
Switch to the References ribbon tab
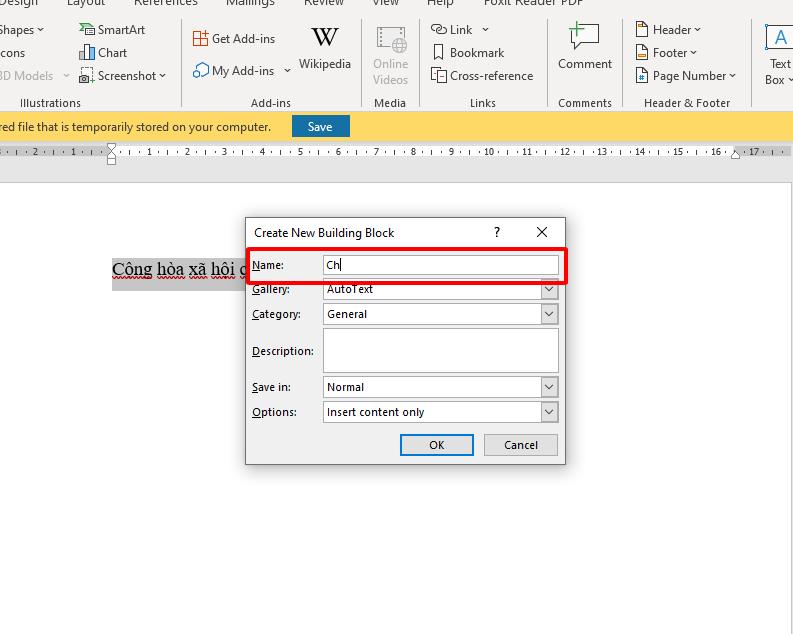(x=165, y=3)
